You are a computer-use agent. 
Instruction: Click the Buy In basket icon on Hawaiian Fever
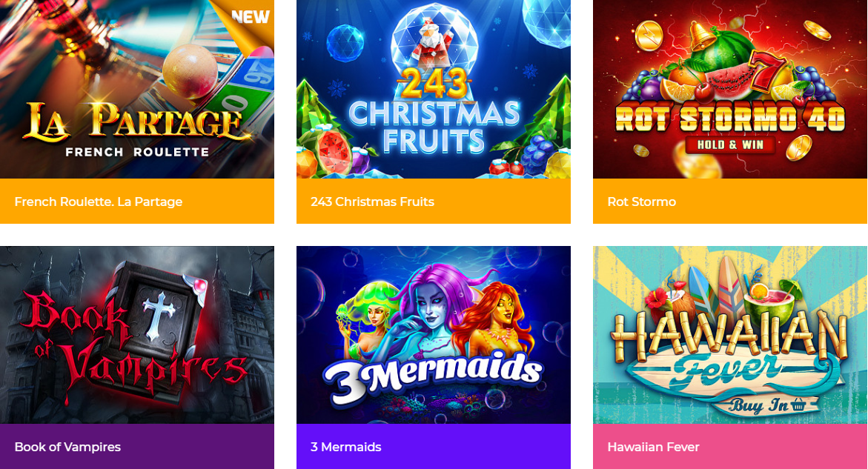[797, 406]
